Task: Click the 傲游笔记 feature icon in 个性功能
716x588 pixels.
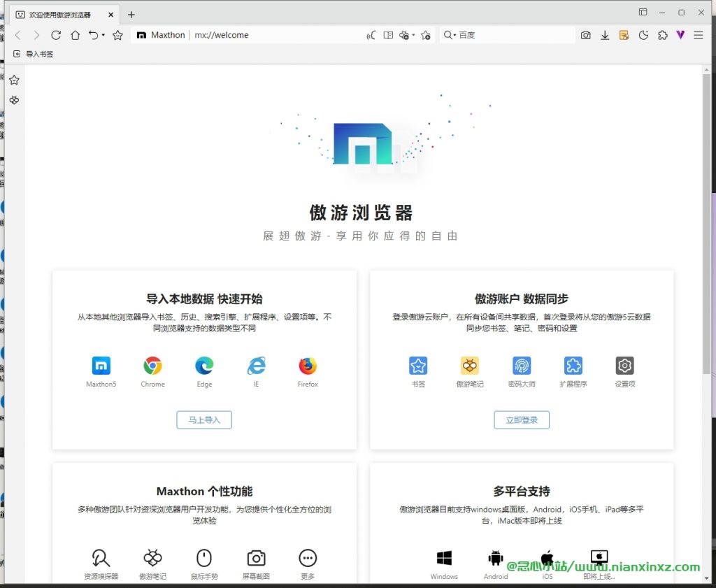Action: point(152,558)
